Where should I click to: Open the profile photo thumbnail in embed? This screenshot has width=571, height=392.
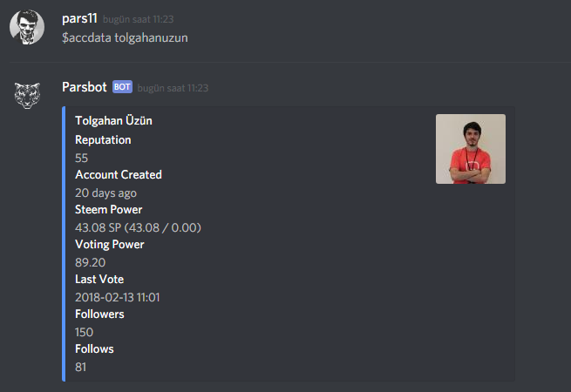[x=471, y=149]
